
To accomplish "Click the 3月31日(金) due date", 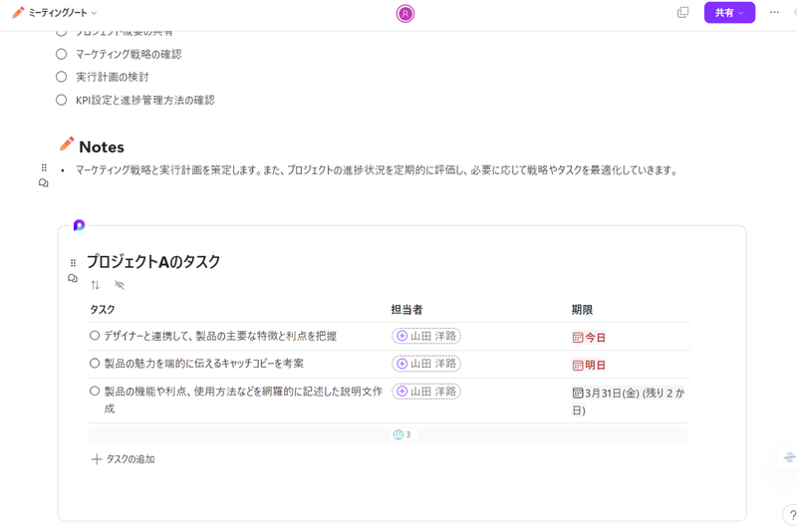I will click(629, 401).
